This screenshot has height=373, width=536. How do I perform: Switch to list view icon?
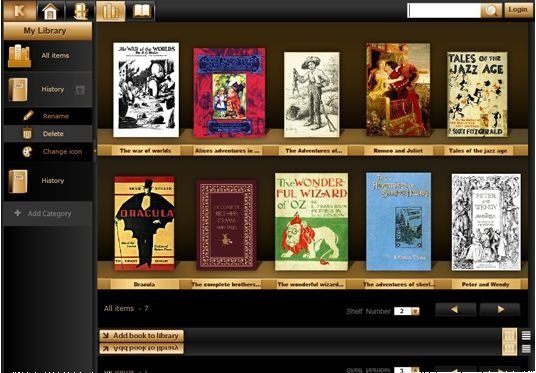526,335
